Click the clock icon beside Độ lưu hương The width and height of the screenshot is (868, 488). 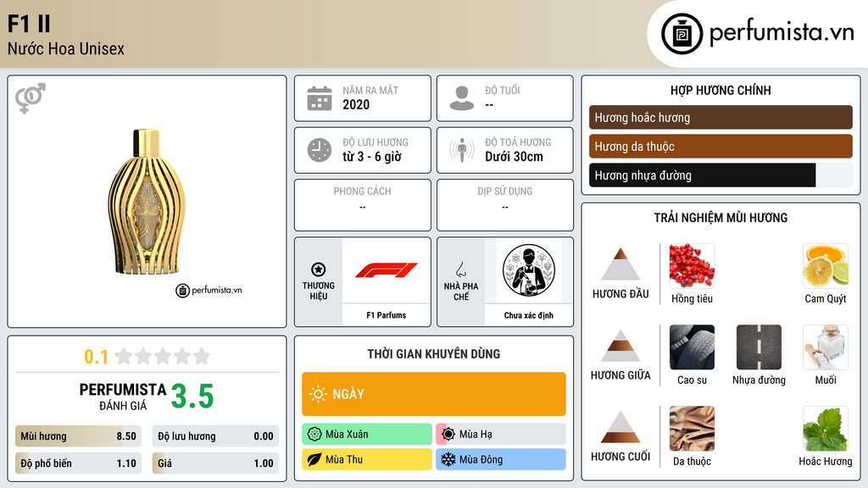(320, 150)
